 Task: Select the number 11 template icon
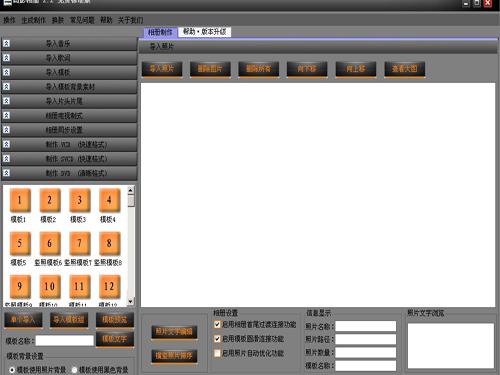coord(79,287)
